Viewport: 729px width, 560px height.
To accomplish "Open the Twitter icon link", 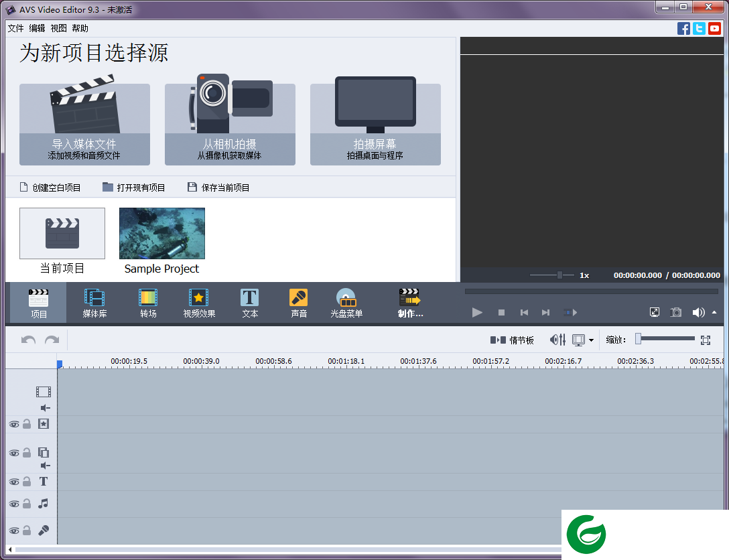I will click(x=699, y=28).
